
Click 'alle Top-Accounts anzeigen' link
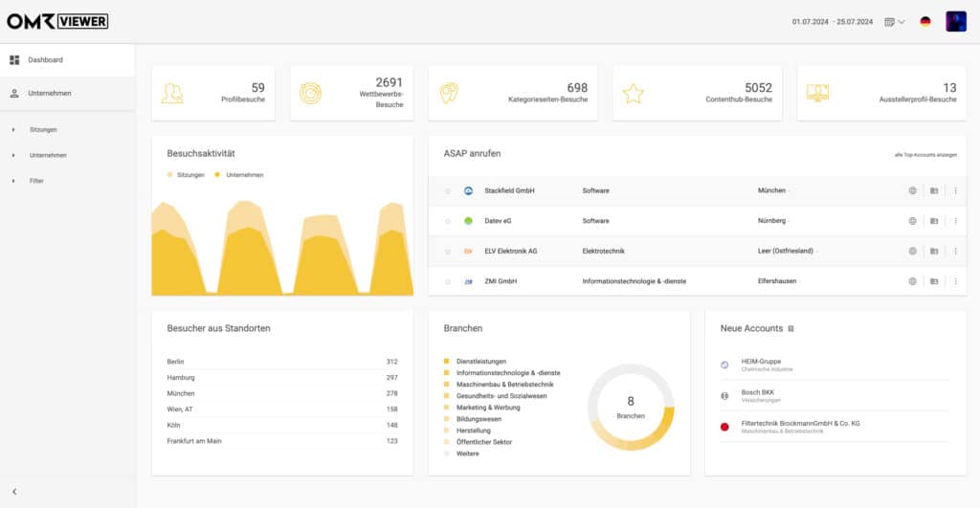(x=924, y=155)
